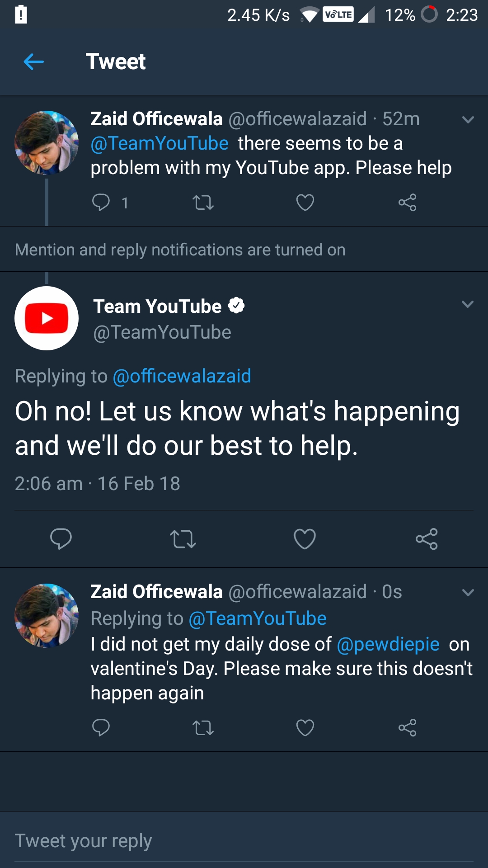The height and width of the screenshot is (868, 488).
Task: Tap Replying to @officewalazaid link
Action: pos(181,376)
